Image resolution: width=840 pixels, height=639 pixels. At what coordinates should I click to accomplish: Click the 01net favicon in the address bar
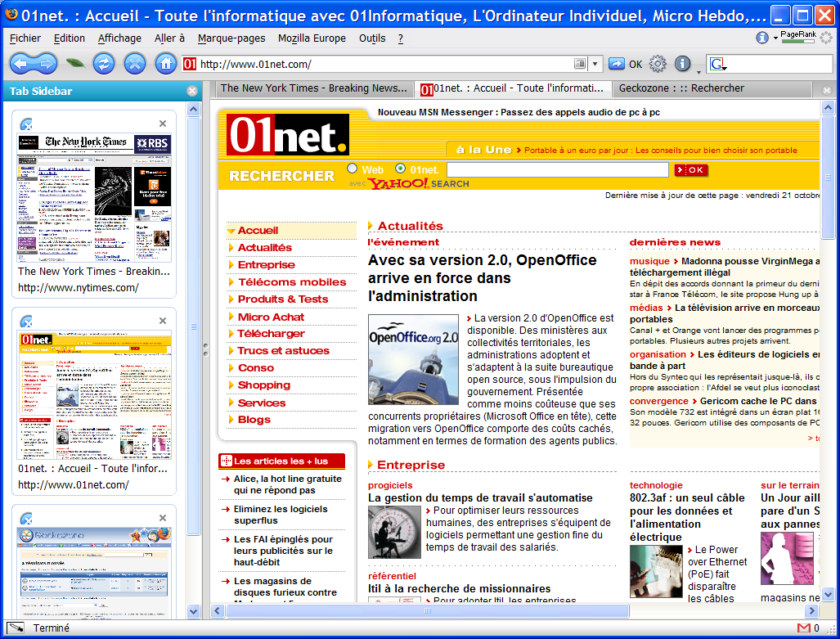pos(190,65)
